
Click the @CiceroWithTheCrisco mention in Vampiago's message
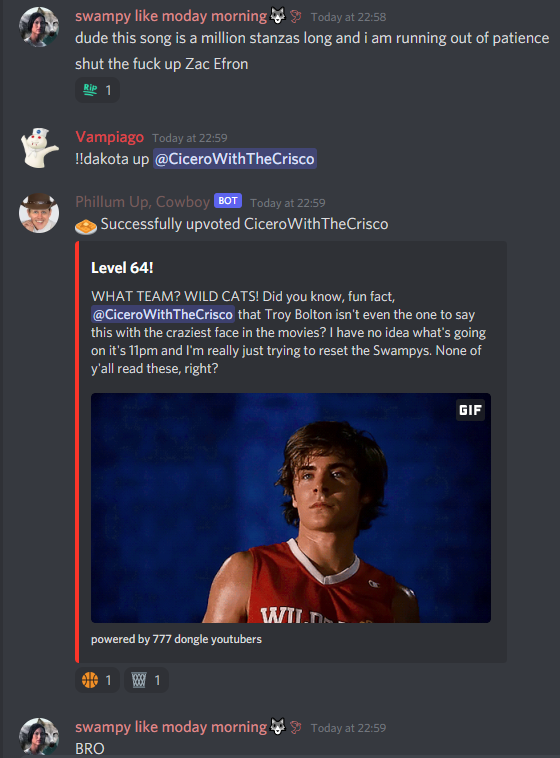(235, 159)
